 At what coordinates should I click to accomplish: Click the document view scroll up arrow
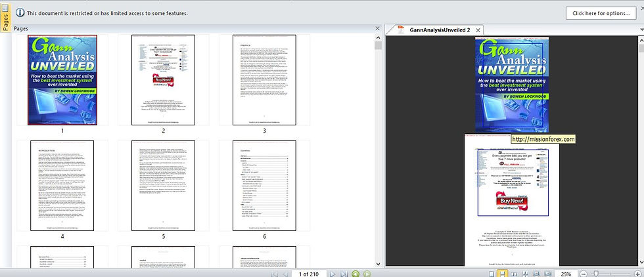pyautogui.click(x=641, y=39)
